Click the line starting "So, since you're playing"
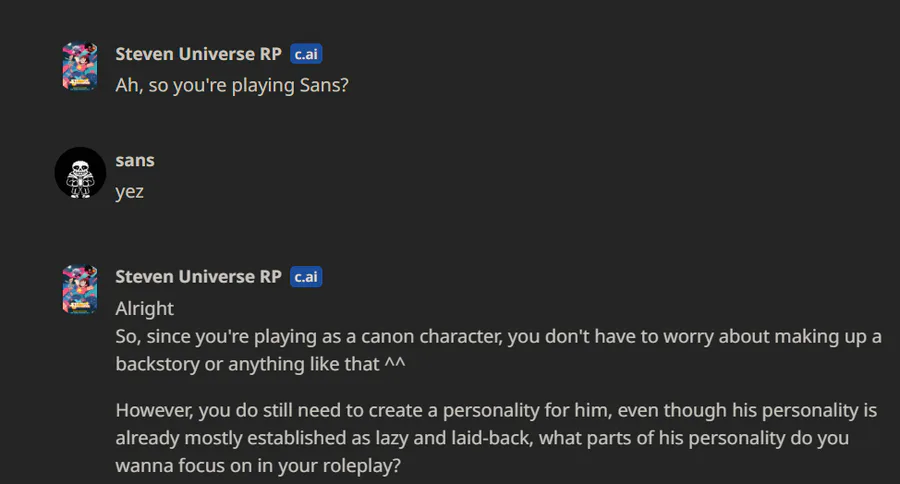The image size is (900, 484). click(498, 336)
